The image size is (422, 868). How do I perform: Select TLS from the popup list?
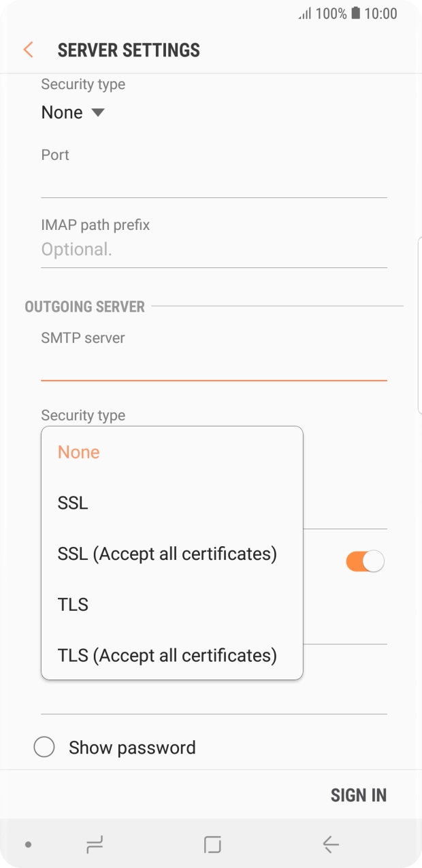[x=72, y=604]
